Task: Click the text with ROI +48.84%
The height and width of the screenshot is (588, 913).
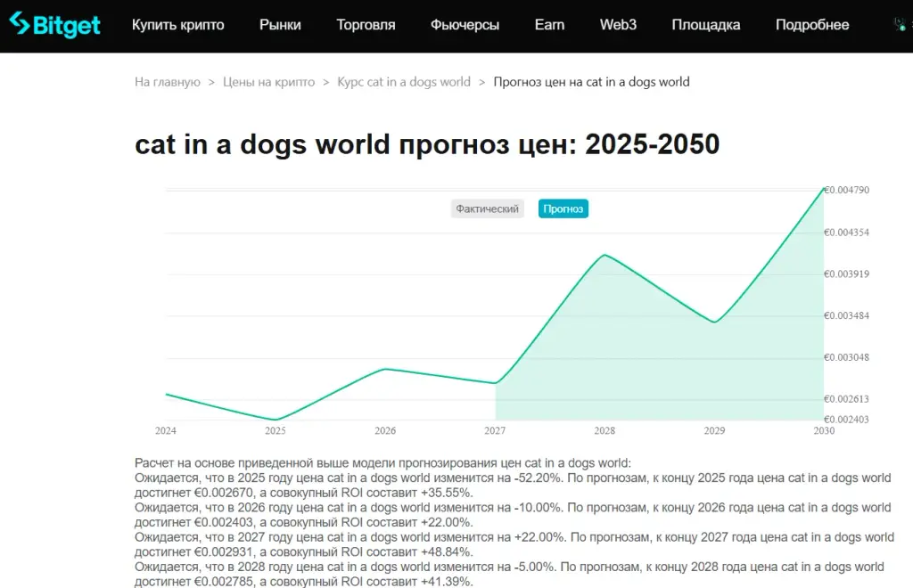Action: (514, 545)
